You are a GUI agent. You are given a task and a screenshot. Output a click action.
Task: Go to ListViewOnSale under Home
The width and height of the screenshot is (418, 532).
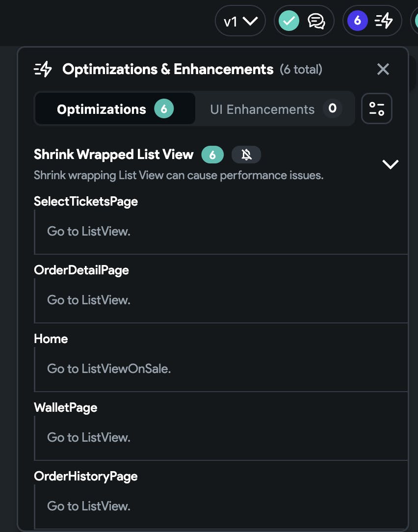pos(108,369)
